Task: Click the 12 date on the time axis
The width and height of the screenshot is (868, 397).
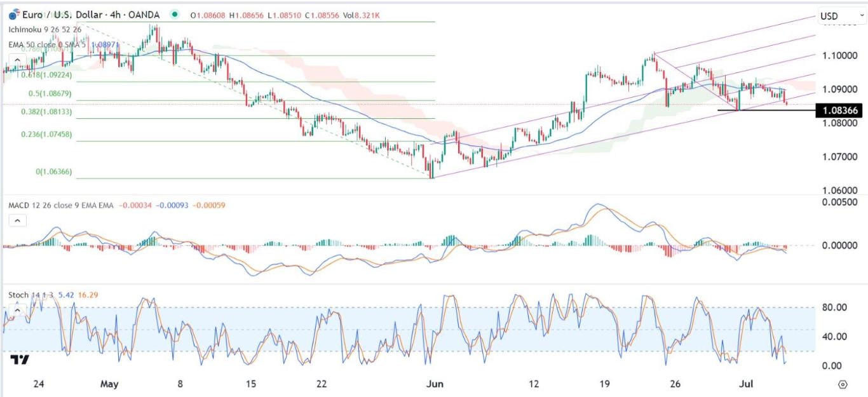Action: click(533, 384)
